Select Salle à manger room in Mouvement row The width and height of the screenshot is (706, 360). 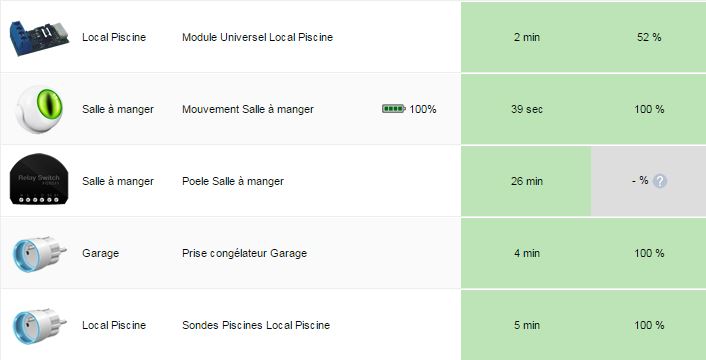[x=118, y=109]
